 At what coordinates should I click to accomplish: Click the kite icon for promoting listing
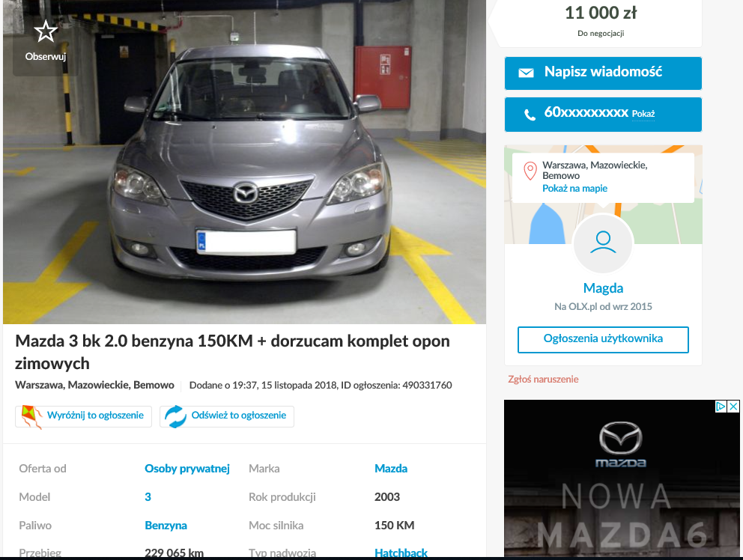pos(31,416)
